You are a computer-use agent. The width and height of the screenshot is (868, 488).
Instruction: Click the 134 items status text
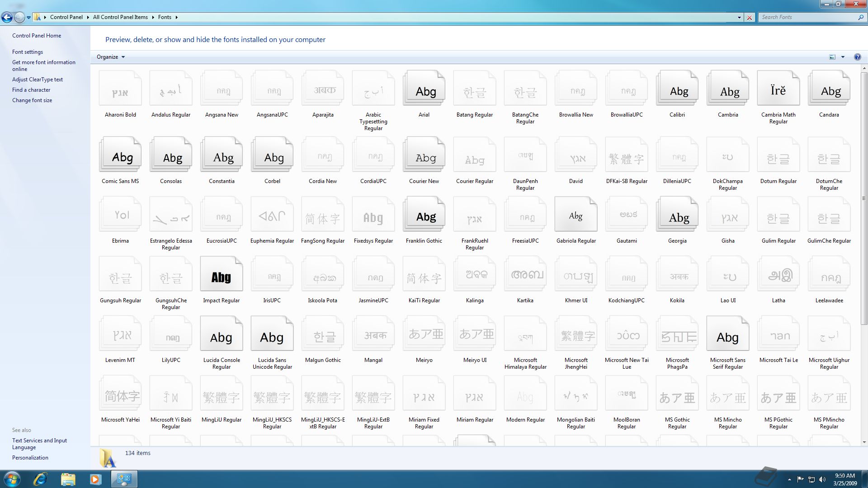pyautogui.click(x=138, y=453)
